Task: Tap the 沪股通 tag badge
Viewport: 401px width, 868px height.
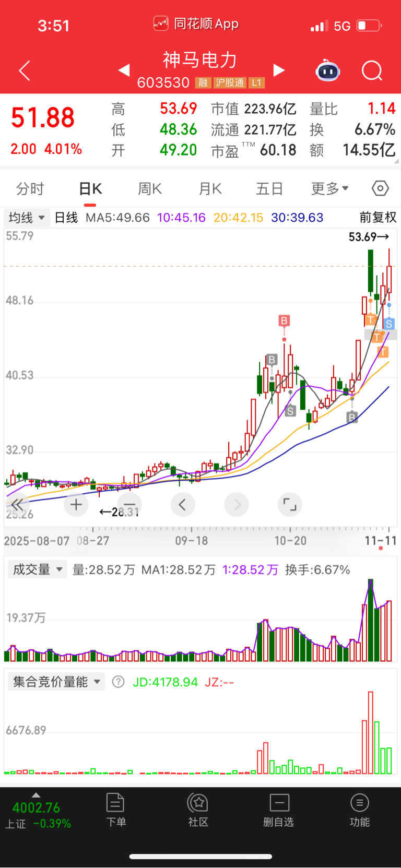Action: pyautogui.click(x=230, y=83)
